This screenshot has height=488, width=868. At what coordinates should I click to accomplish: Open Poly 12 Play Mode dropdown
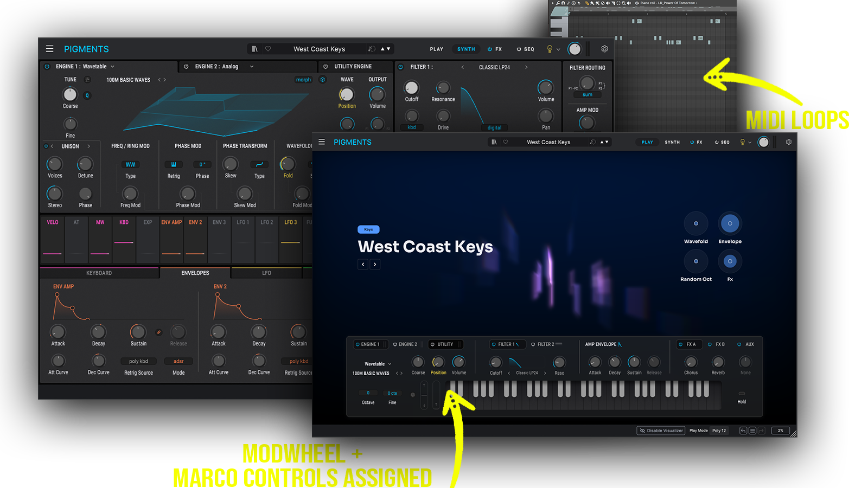(719, 431)
